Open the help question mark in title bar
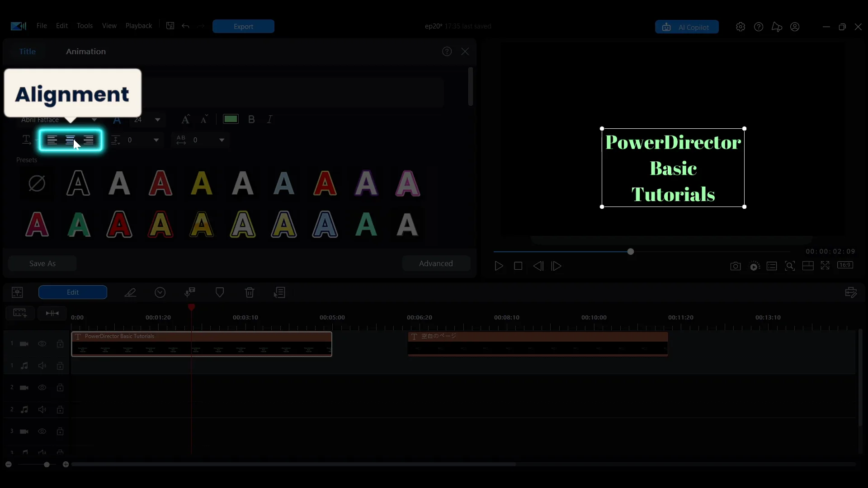Image resolution: width=868 pixels, height=488 pixels. coord(759,27)
